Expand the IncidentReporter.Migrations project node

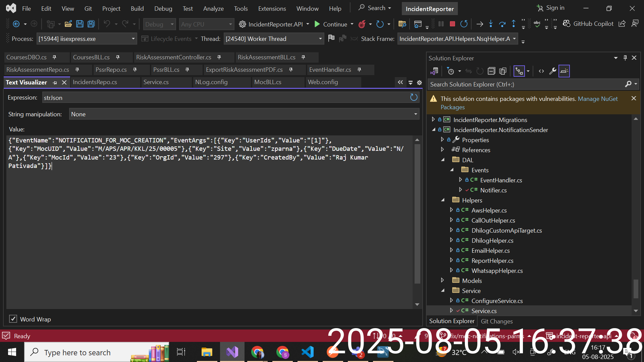(433, 120)
